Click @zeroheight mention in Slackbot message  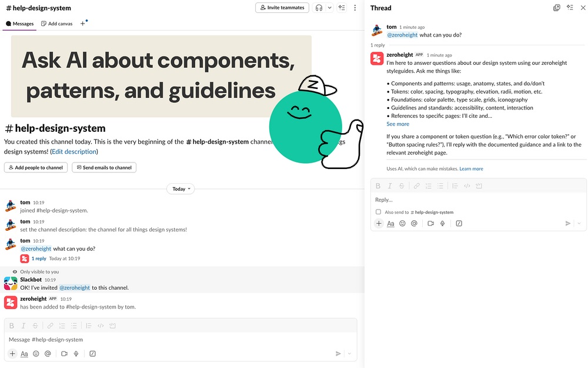[x=75, y=288]
